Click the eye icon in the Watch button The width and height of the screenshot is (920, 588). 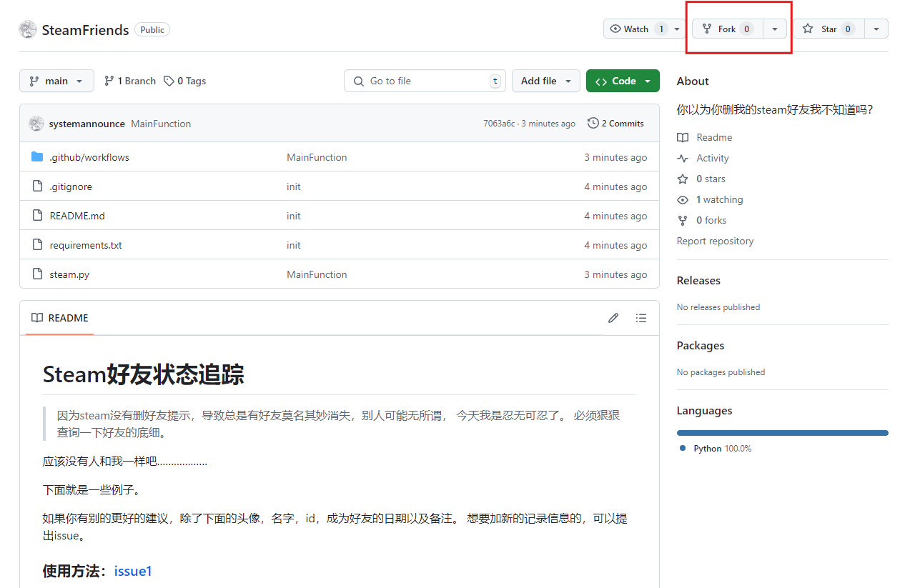(615, 29)
